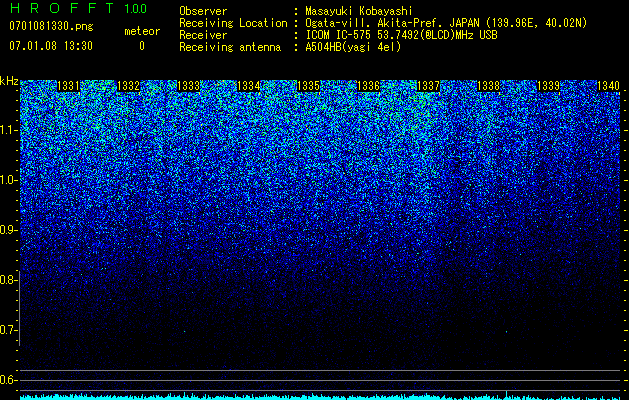This screenshot has width=629, height=400.
Task: Click the Receiver field label
Action: pos(203,35)
